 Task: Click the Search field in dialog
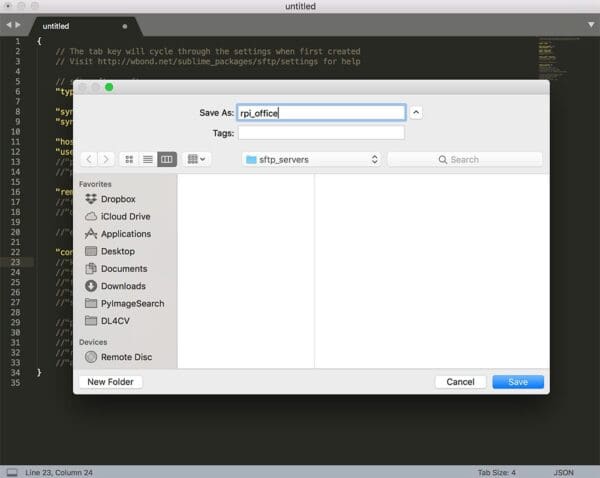click(465, 160)
